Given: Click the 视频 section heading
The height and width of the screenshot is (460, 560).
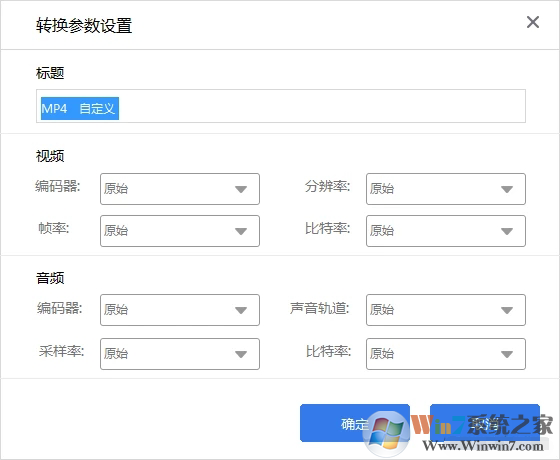Looking at the screenshot, I should (50, 156).
